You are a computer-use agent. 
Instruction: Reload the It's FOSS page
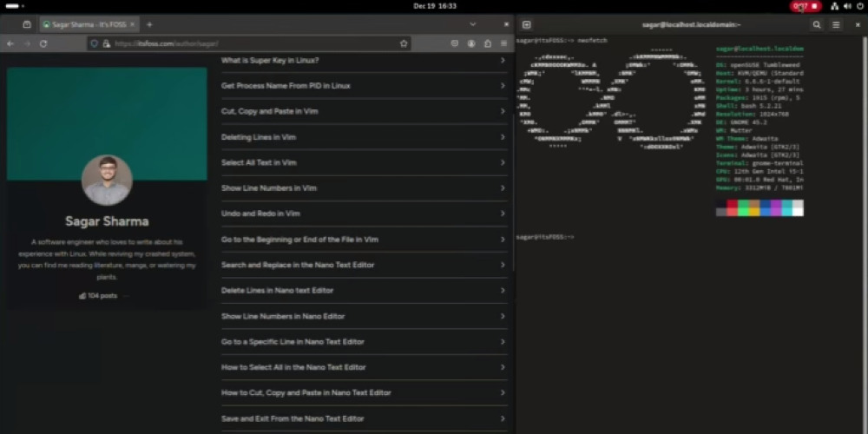click(43, 43)
